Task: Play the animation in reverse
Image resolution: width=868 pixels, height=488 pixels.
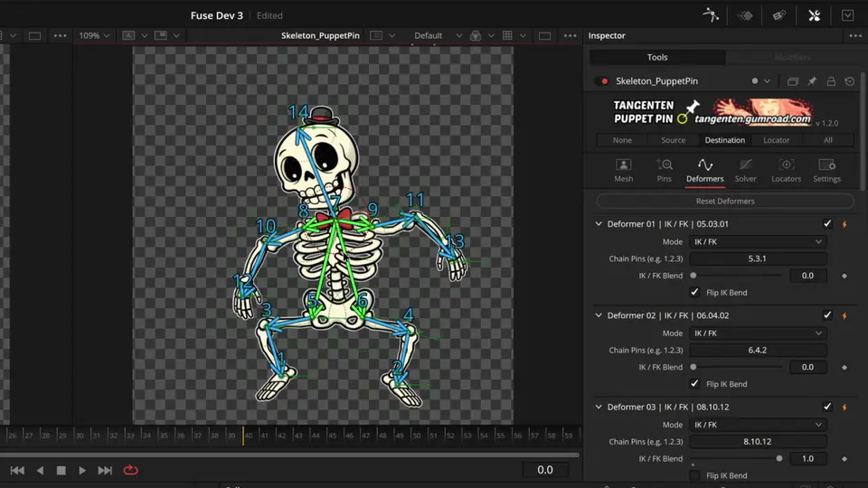Action: tap(40, 470)
